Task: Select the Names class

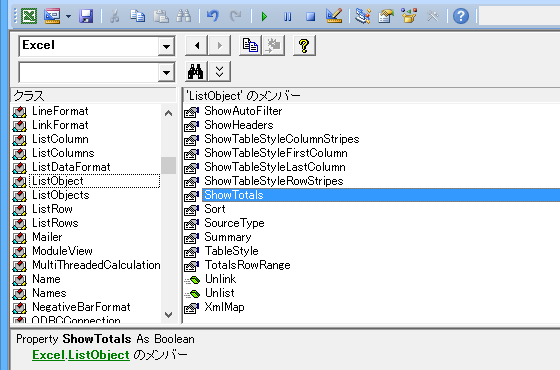Action: (x=49, y=293)
